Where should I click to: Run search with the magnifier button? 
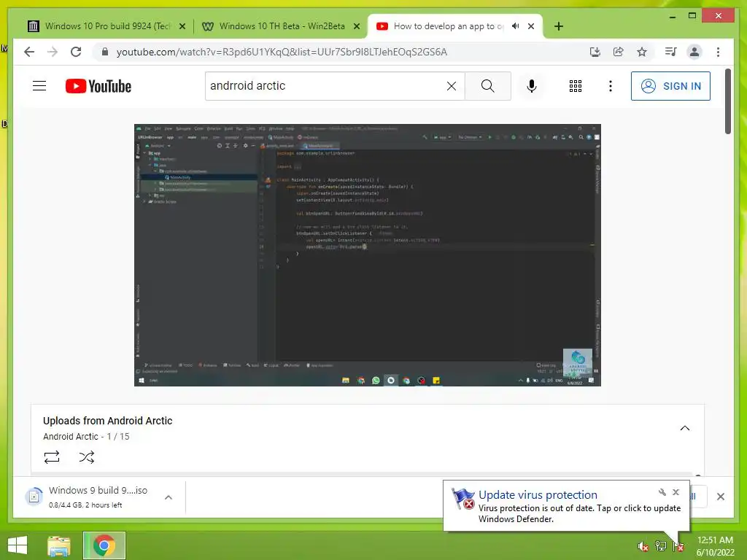click(x=488, y=86)
